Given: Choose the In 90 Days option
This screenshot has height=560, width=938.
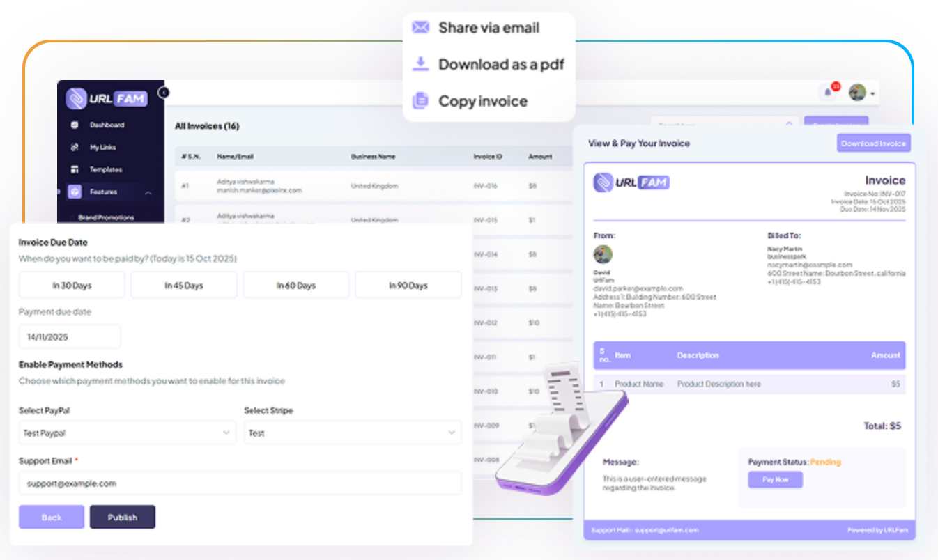Looking at the screenshot, I should [408, 286].
